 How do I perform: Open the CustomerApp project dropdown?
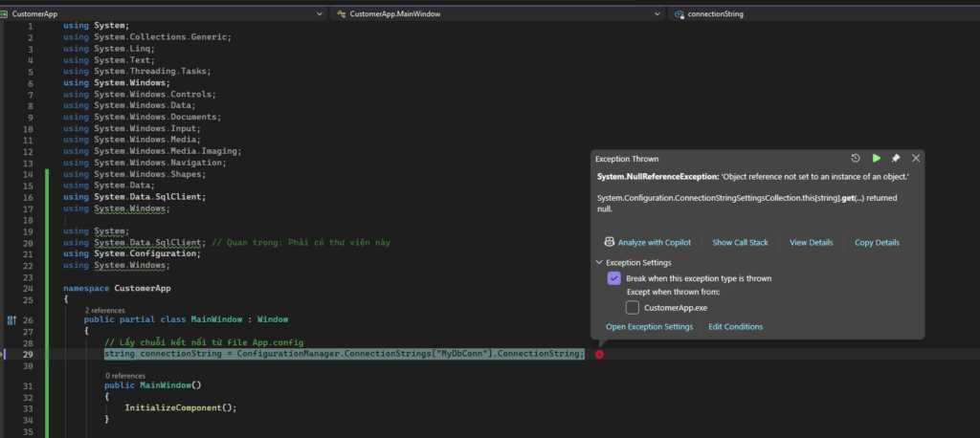tap(320, 14)
